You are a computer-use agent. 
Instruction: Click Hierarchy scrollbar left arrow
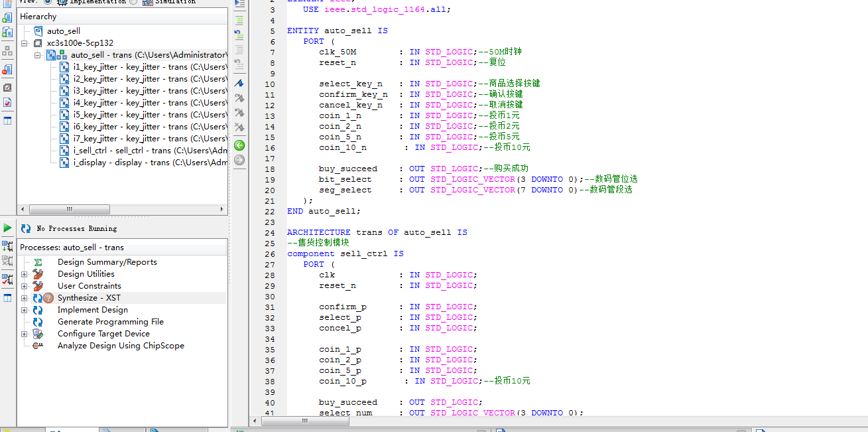pyautogui.click(x=22, y=210)
